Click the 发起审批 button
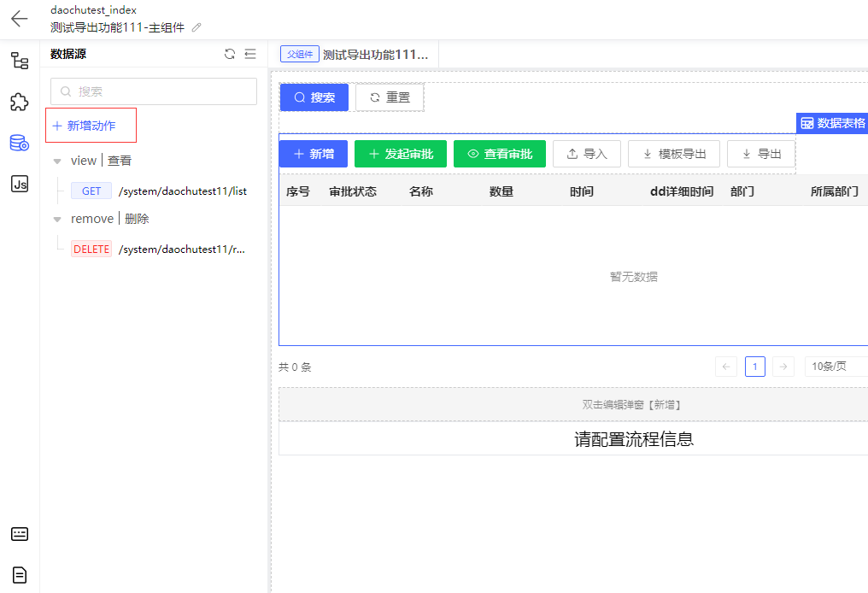Viewport: 868px width, 593px height. 400,154
